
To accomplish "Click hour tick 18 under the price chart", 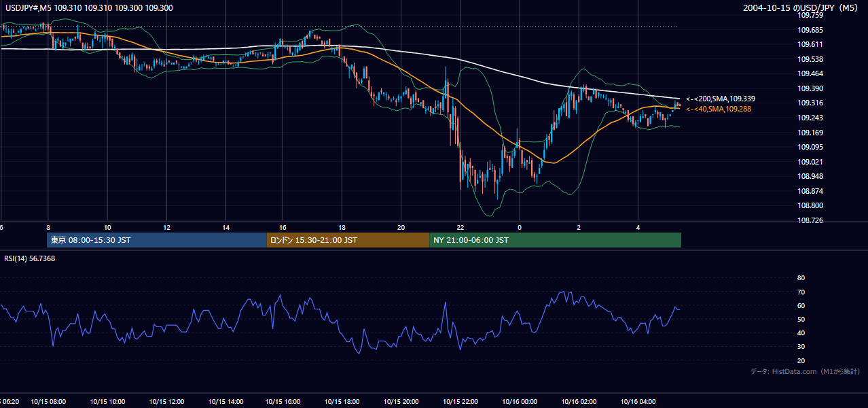I will (342, 227).
